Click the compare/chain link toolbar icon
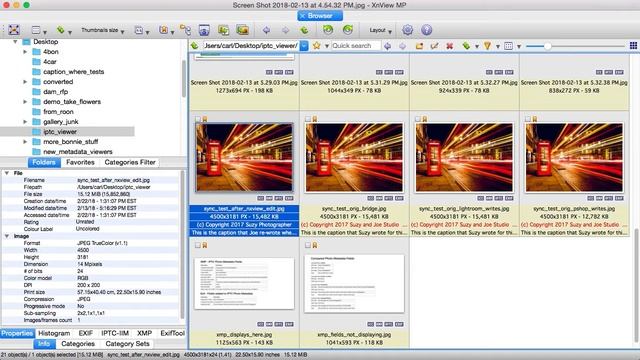This screenshot has height=360, width=640. (185, 30)
